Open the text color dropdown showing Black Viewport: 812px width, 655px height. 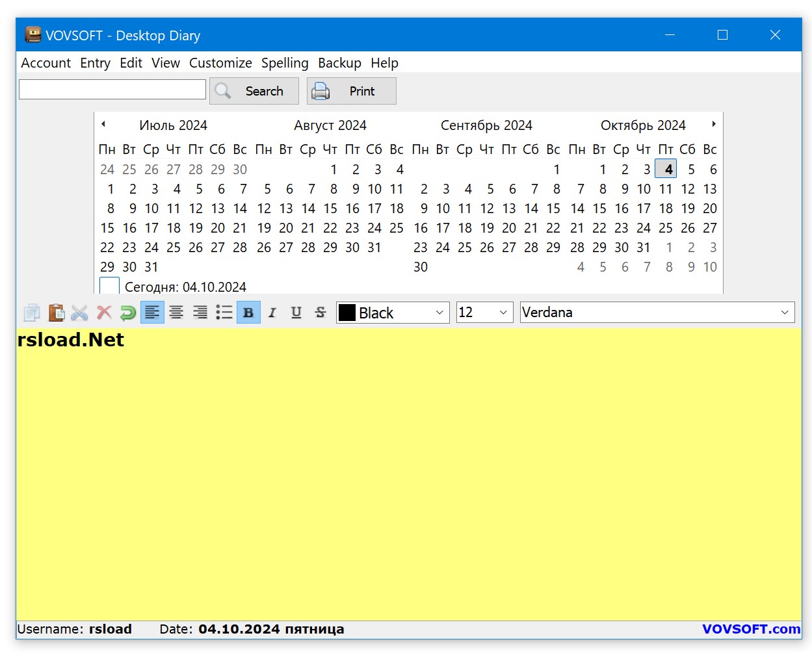click(x=441, y=312)
